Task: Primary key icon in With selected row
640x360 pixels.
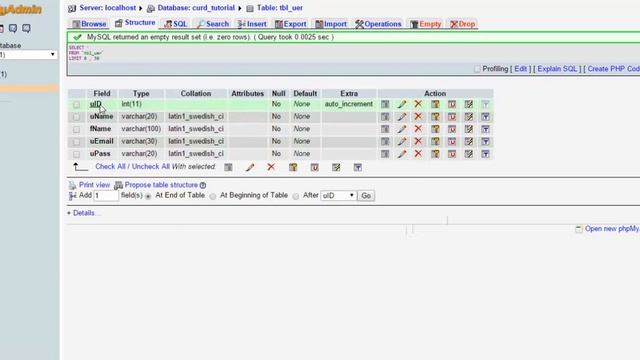Action: pos(293,167)
